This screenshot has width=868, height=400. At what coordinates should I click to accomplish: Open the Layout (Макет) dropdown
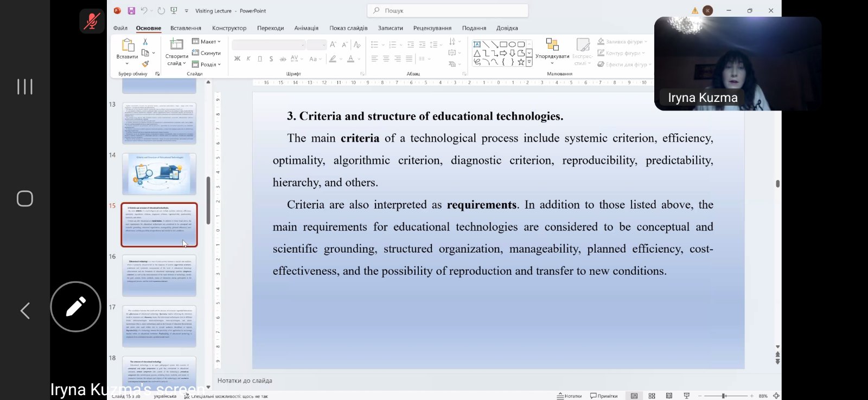point(206,41)
